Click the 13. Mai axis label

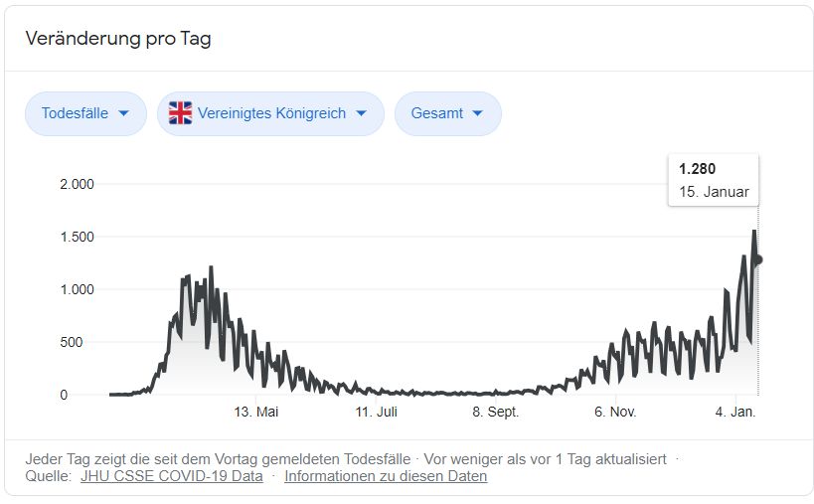tap(256, 413)
